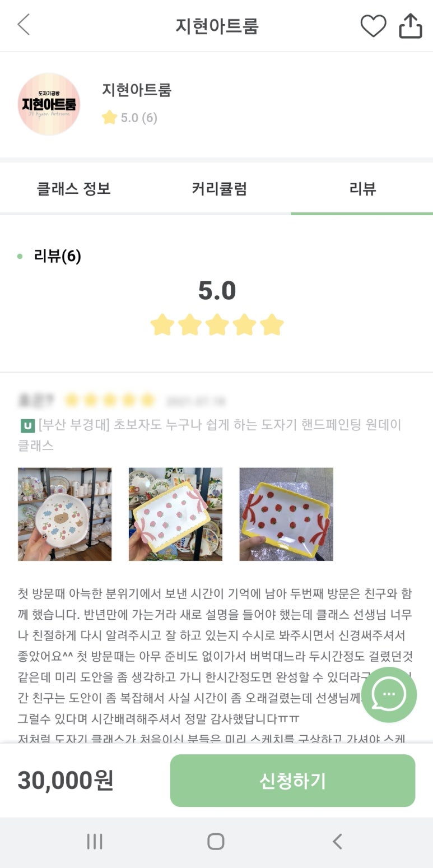433x868 pixels.
Task: Tap the 5.0 (6) rating under studio name
Action: [130, 118]
